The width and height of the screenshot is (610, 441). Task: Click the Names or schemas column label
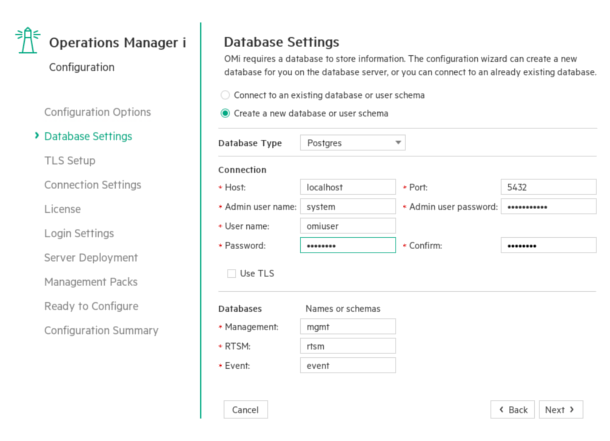click(x=343, y=309)
